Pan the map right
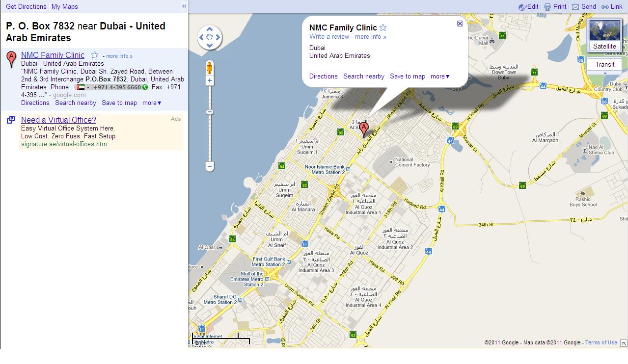This screenshot has width=628, height=364. coord(218,37)
